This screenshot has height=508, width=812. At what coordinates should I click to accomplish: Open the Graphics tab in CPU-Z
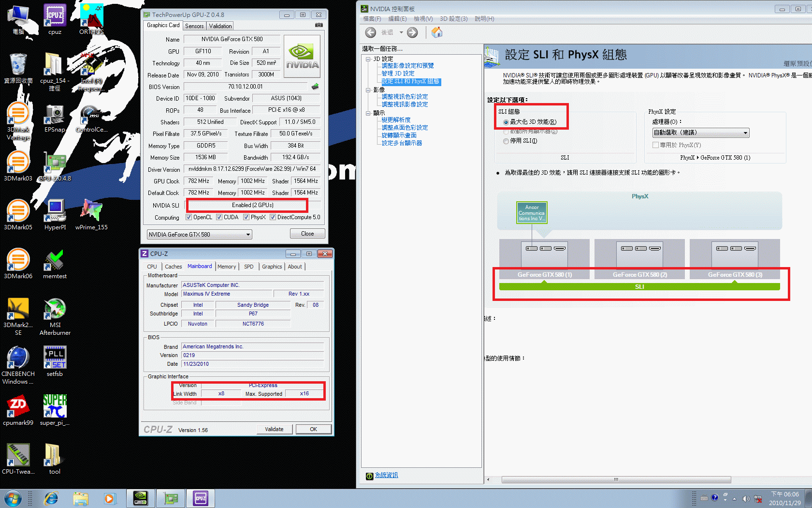(x=272, y=267)
